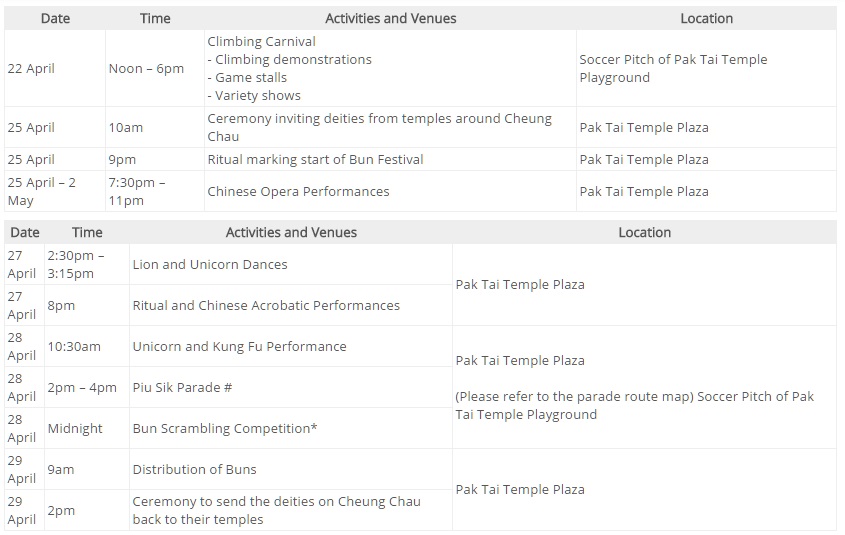This screenshot has width=845, height=535.
Task: Select the Piu Sik Parade # entry
Action: (x=182, y=387)
